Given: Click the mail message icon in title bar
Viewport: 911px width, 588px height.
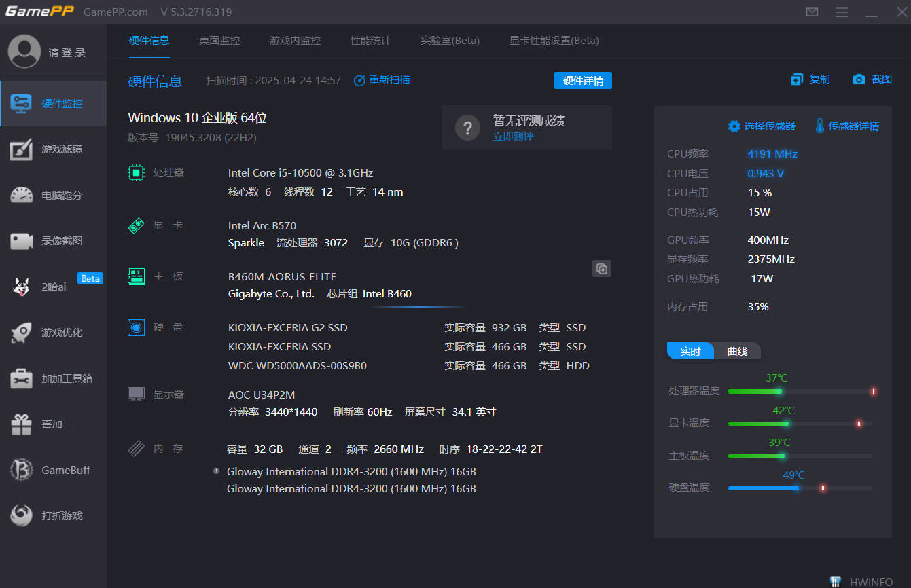Looking at the screenshot, I should tap(812, 12).
